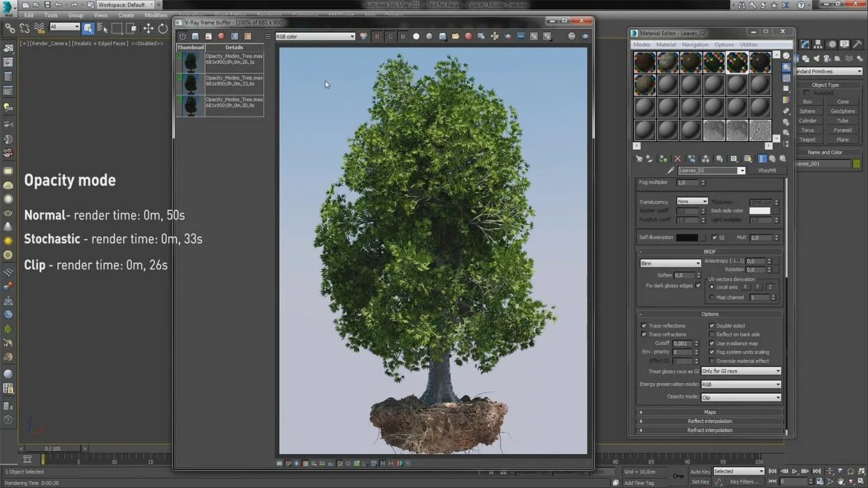868x488 pixels.
Task: Disable the Double-sided checkbox
Action: pos(712,326)
